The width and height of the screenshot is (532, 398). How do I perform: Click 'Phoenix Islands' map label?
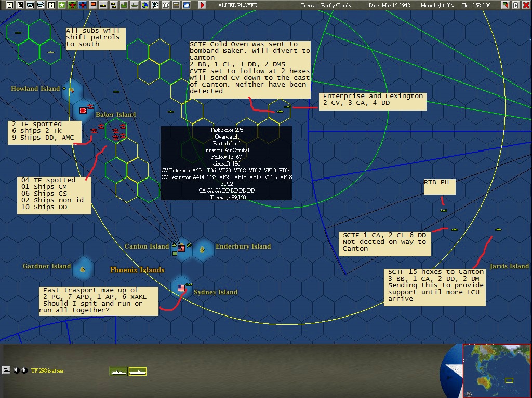[137, 270]
